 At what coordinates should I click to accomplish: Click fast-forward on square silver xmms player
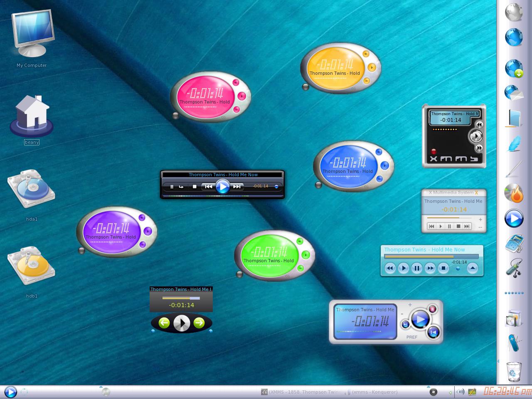(479, 148)
